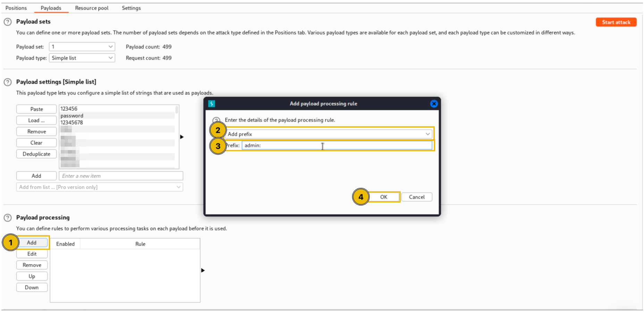644x313 pixels.
Task: Open help for Payload settings section
Action: coord(8,82)
